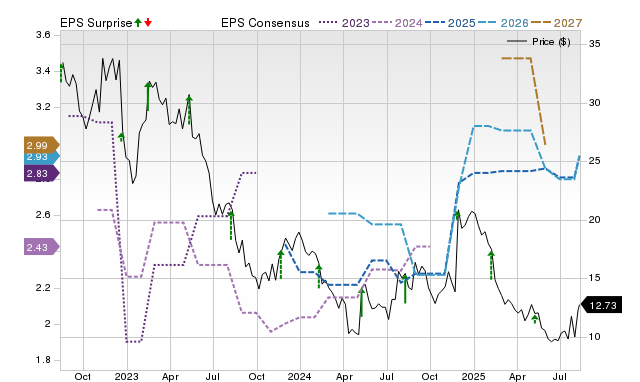640x382 pixels.
Task: Click the 25 label on the price axis
Action: coord(594,161)
